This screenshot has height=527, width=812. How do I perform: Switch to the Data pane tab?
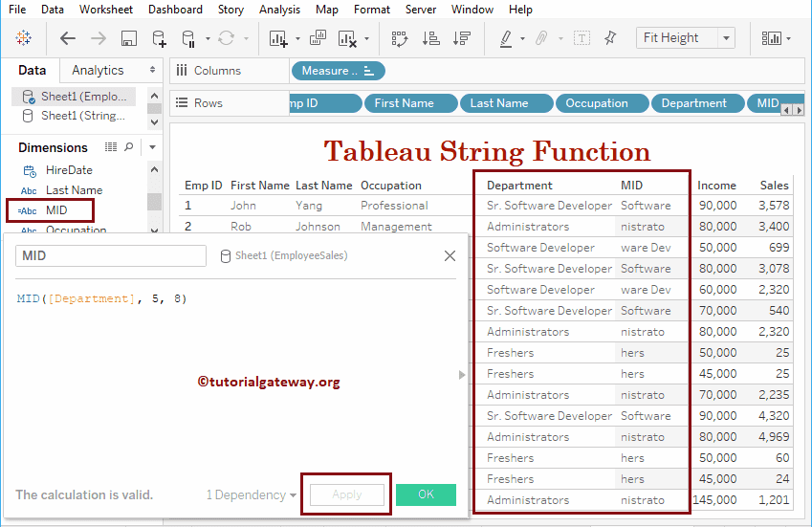click(x=33, y=70)
